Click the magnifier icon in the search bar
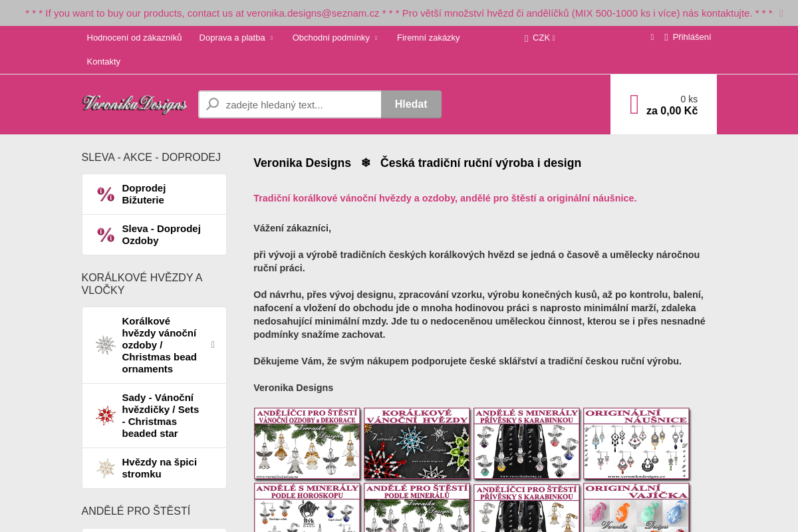 [x=212, y=104]
